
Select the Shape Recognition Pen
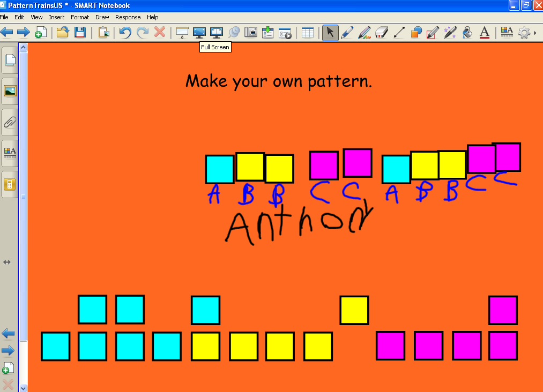[x=433, y=33]
